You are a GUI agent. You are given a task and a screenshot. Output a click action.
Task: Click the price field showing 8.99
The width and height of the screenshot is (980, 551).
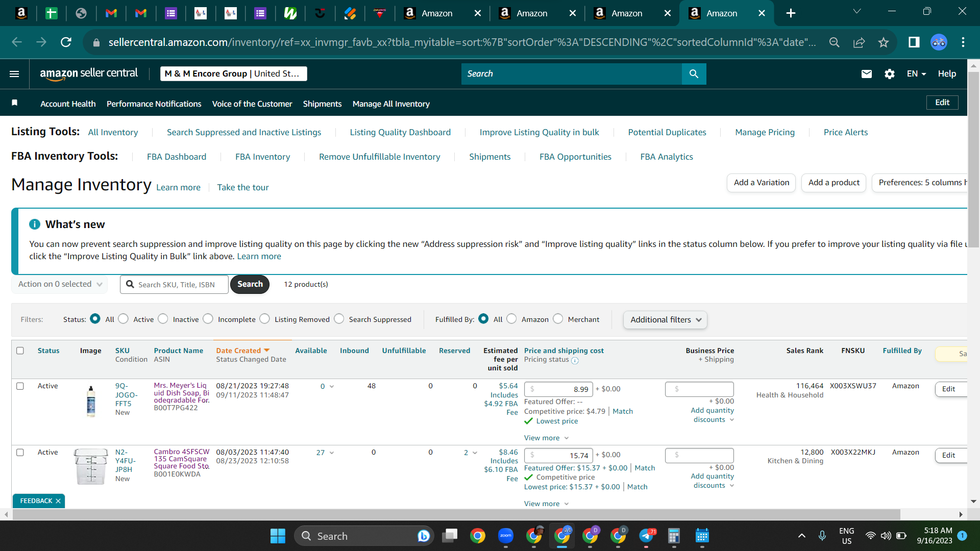(x=558, y=389)
